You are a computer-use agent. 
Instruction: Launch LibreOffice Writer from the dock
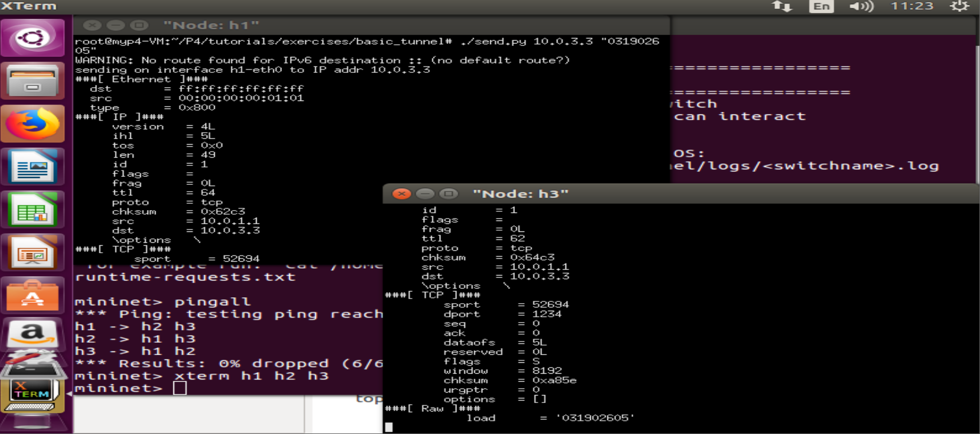point(33,167)
